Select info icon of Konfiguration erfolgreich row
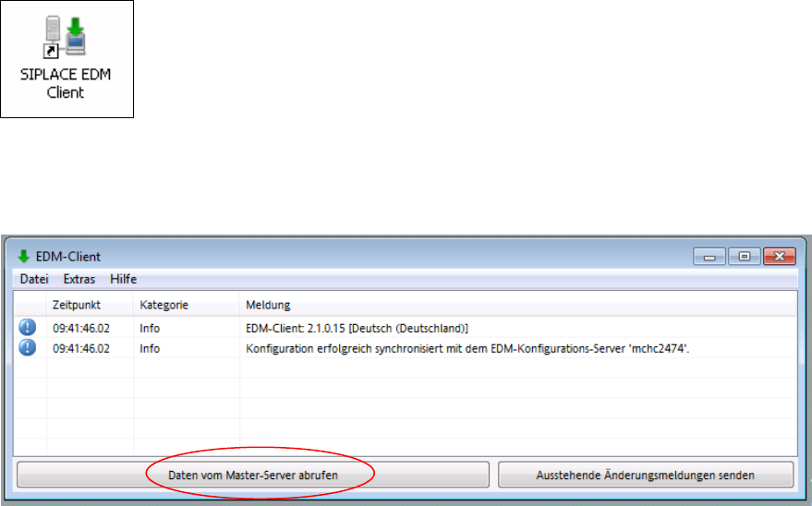The height and width of the screenshot is (506, 812). (x=28, y=347)
